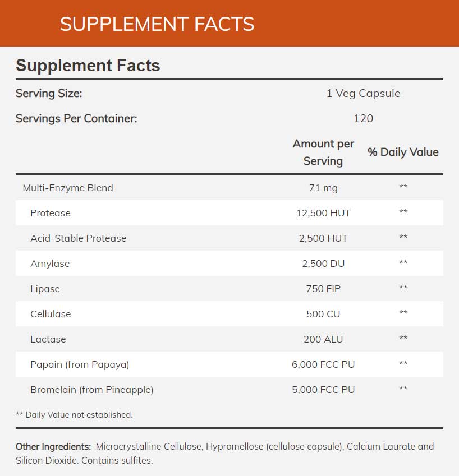The width and height of the screenshot is (459, 476).
Task: Click the 1 Veg Capsule value
Action: pos(363,94)
